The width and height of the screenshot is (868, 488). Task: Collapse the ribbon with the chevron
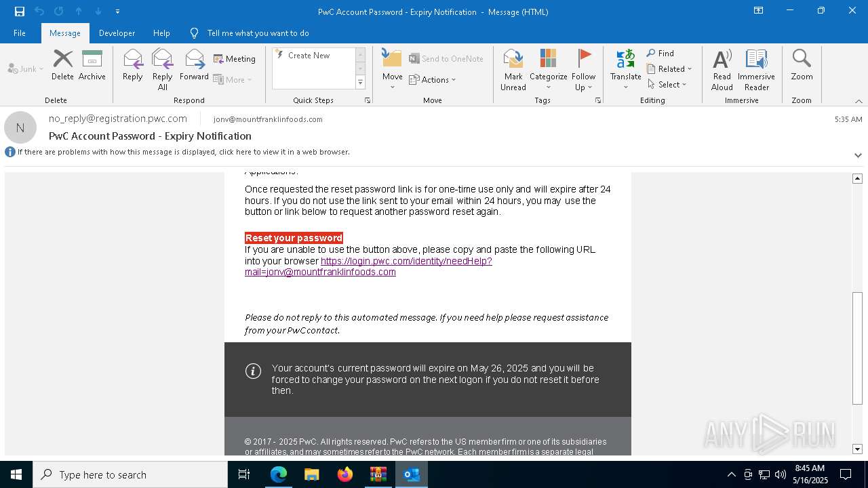click(859, 101)
